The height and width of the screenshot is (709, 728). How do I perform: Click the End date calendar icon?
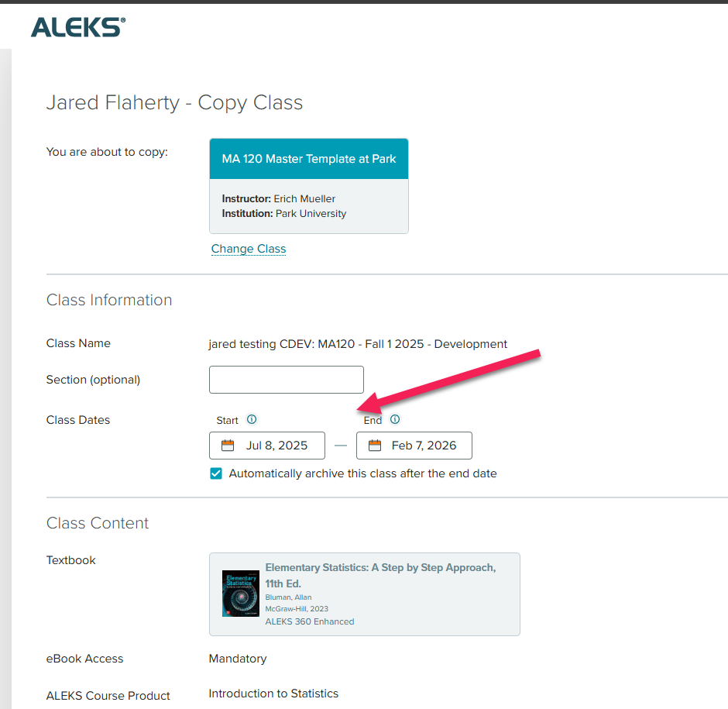[x=375, y=446]
